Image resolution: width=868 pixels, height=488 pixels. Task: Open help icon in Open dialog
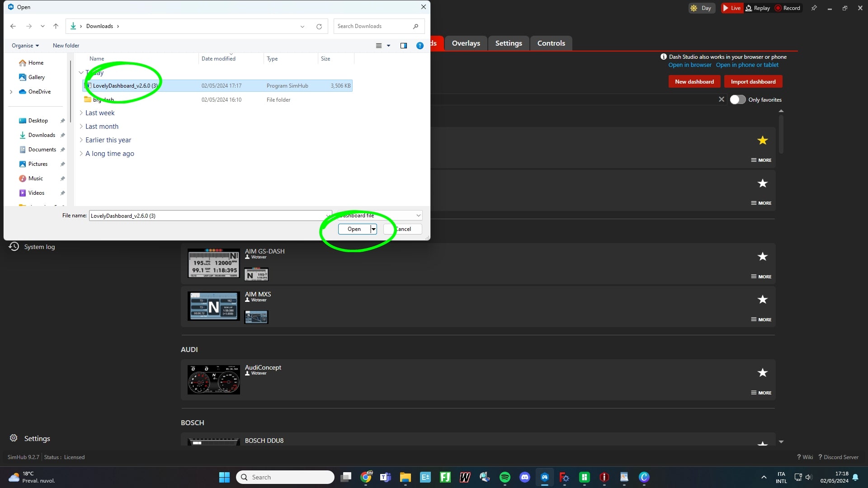click(x=420, y=46)
